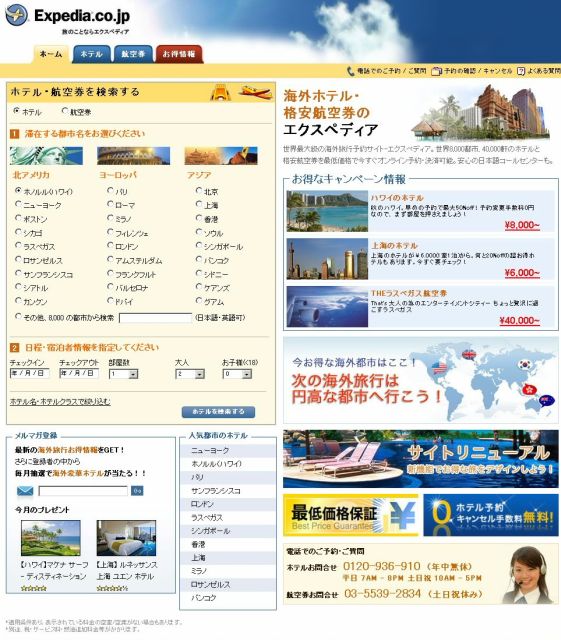Click the USA flag on world map
The height and width of the screenshot is (640, 561).
(439, 367)
